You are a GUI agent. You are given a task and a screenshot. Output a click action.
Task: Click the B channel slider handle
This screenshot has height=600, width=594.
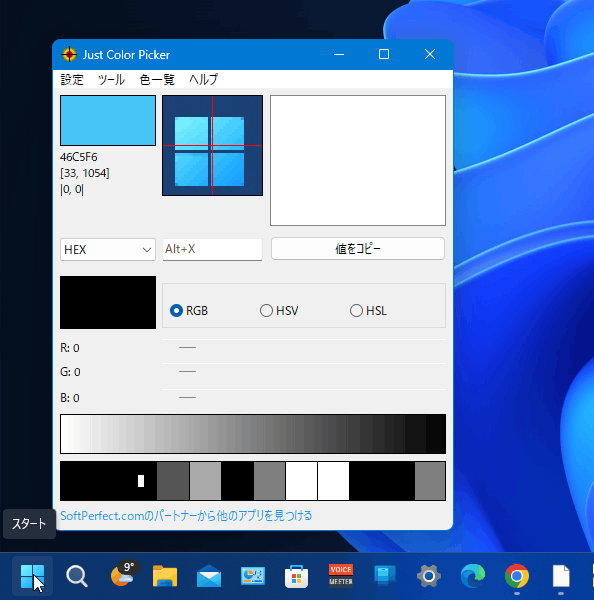(x=187, y=397)
